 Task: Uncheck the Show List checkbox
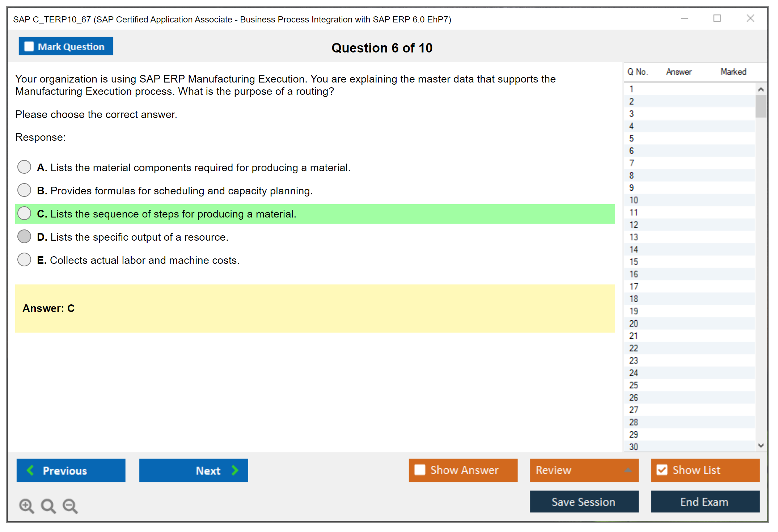[x=662, y=470]
